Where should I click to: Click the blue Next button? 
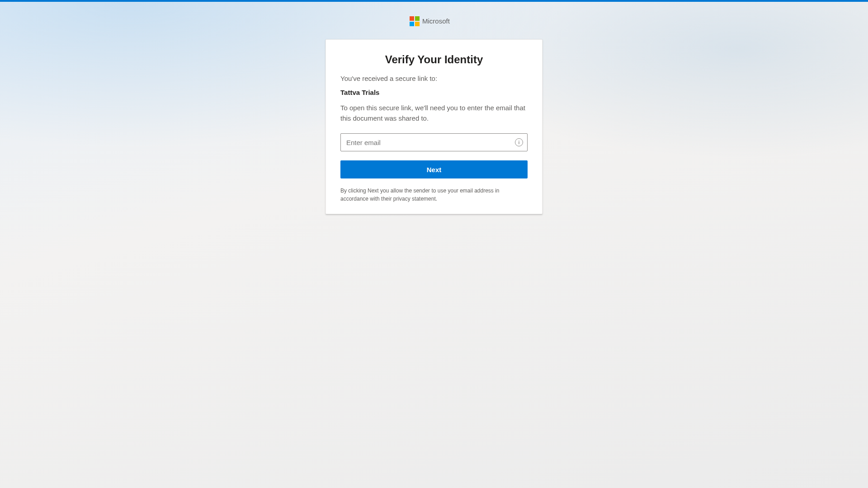(434, 169)
